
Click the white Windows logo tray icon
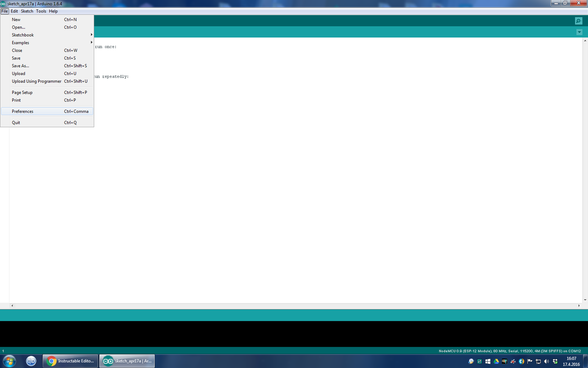click(488, 361)
